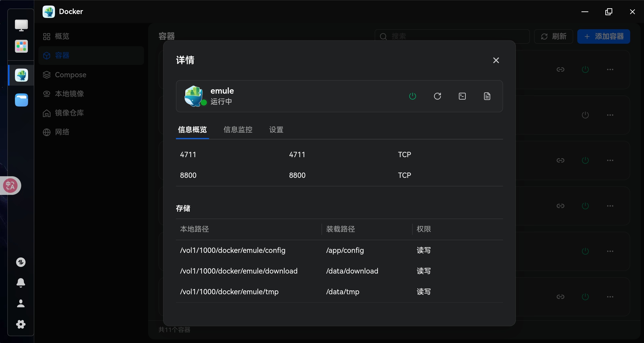Image resolution: width=644 pixels, height=343 pixels.
Task: Open system settings gear at dock bottom
Action: point(21,324)
